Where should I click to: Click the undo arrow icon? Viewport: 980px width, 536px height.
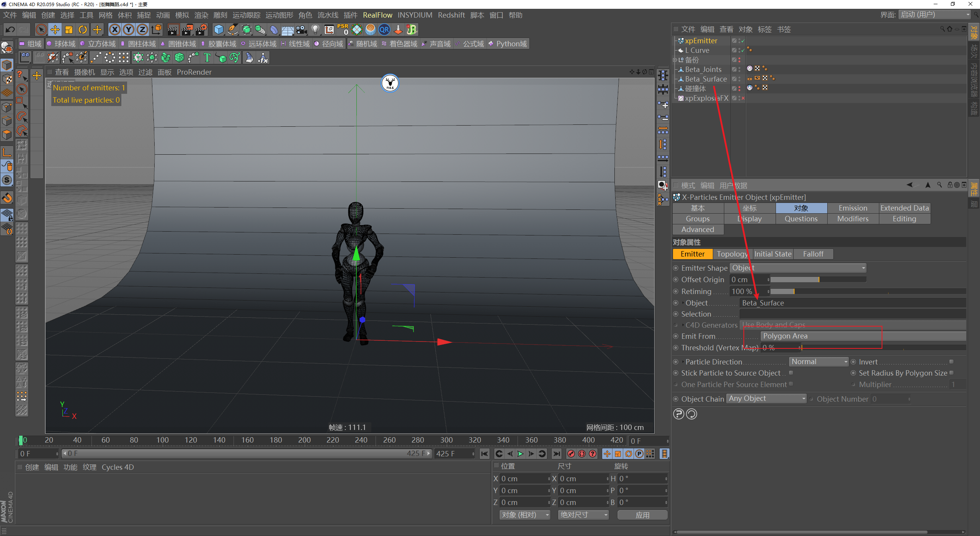10,29
